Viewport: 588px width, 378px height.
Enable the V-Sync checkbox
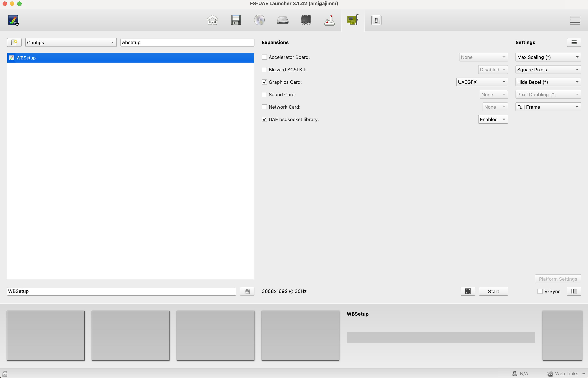point(540,291)
